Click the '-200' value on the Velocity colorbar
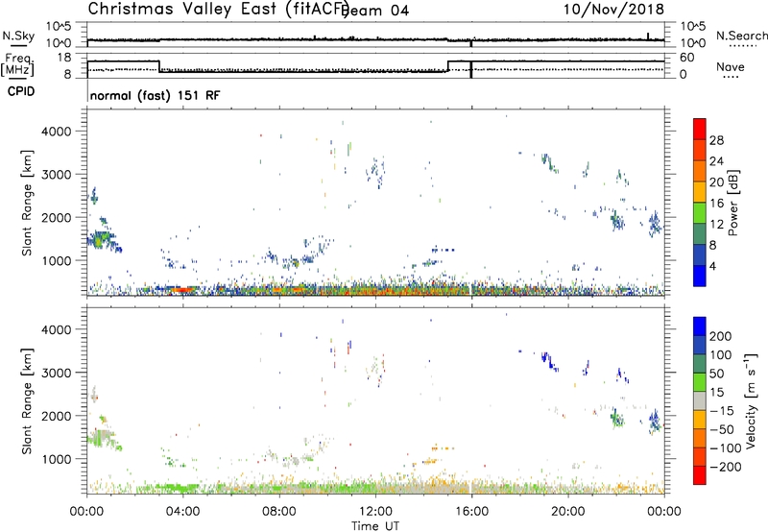Screen dimensions: 768x532 click(726, 467)
